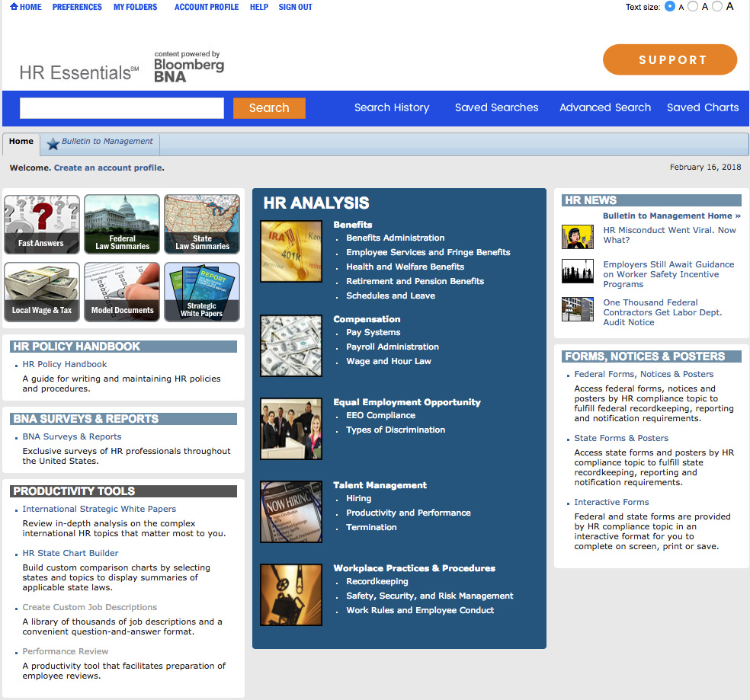750x700 pixels.
Task: Open the Termination topic
Action: (x=371, y=527)
